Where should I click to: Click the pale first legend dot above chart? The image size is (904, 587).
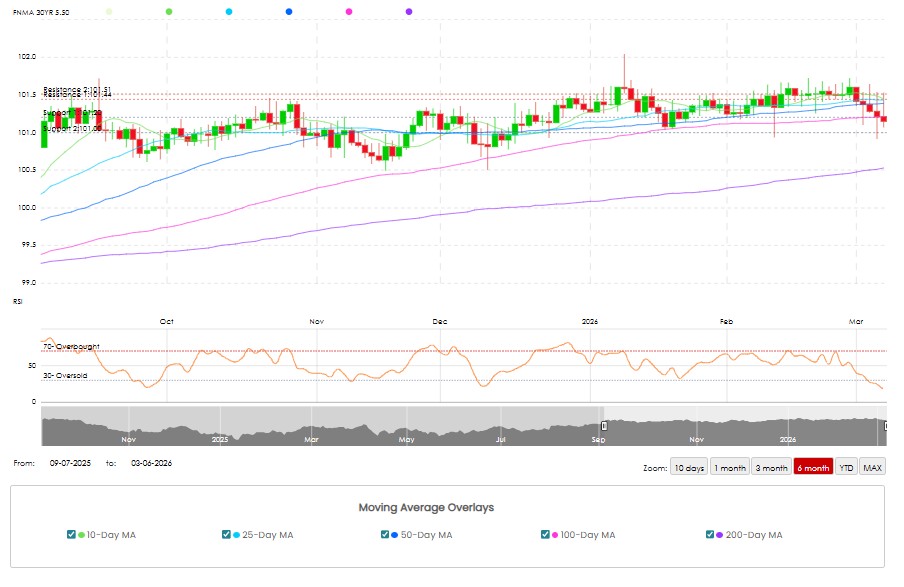(x=109, y=11)
